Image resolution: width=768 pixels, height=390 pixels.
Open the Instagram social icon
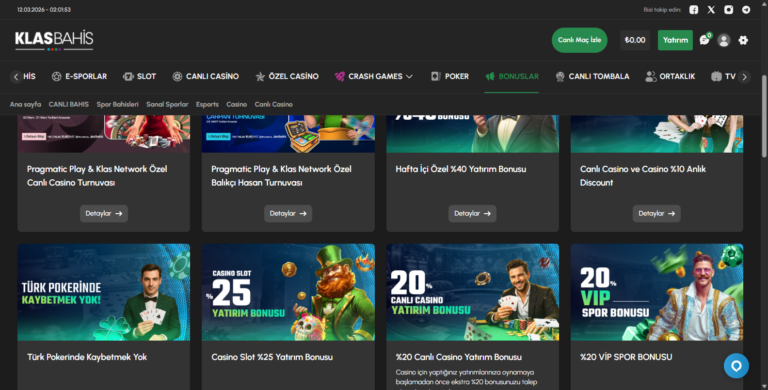[x=729, y=10]
